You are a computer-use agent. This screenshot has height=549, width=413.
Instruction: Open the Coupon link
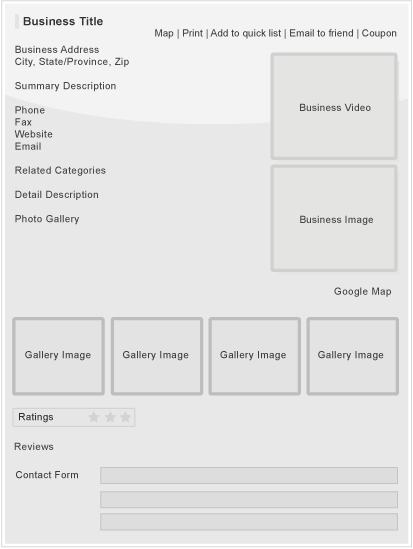(x=379, y=33)
